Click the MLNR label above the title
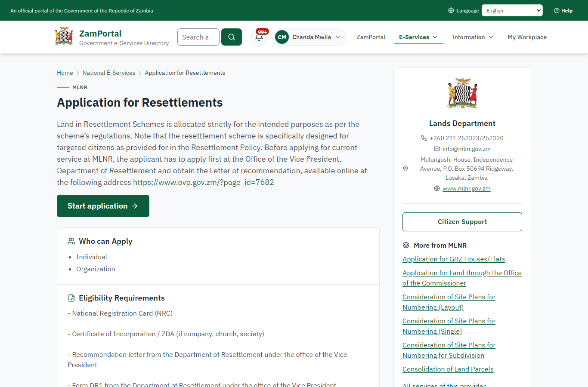 click(x=80, y=87)
